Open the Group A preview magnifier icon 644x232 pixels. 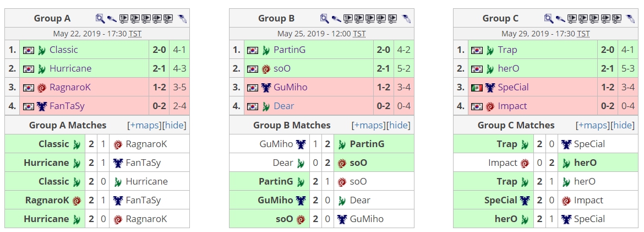click(x=100, y=19)
